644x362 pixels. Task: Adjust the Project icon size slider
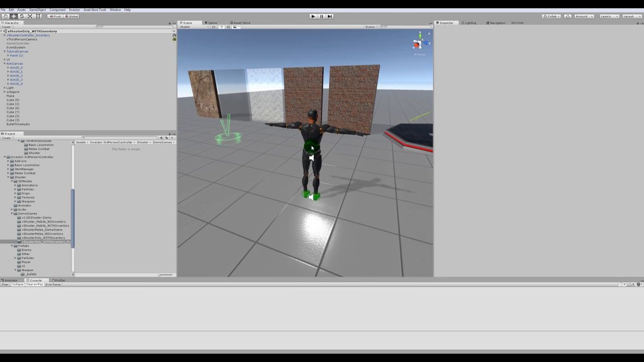[x=166, y=274]
